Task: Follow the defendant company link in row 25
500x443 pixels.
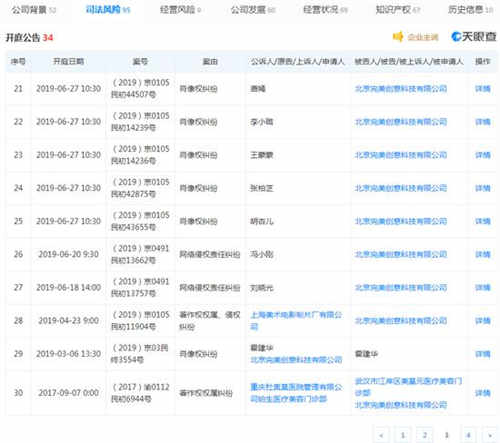Action: pos(401,221)
